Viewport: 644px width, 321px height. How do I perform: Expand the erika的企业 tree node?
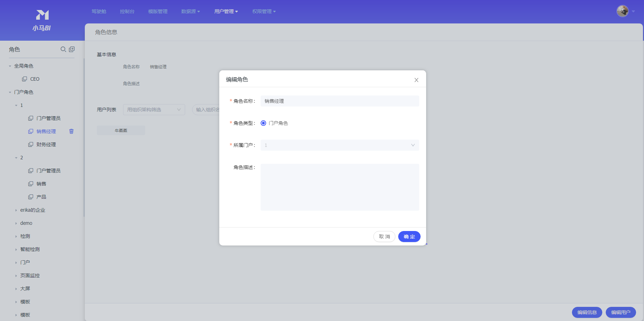(x=16, y=210)
